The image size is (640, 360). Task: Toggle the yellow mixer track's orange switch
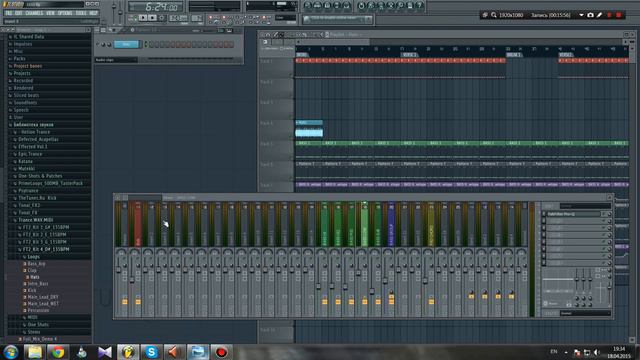click(x=431, y=302)
